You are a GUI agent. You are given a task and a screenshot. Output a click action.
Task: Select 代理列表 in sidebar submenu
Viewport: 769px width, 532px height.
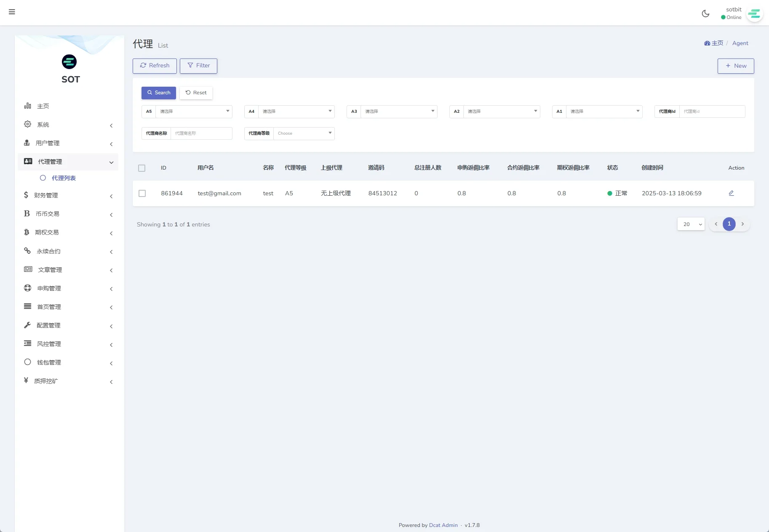(64, 178)
